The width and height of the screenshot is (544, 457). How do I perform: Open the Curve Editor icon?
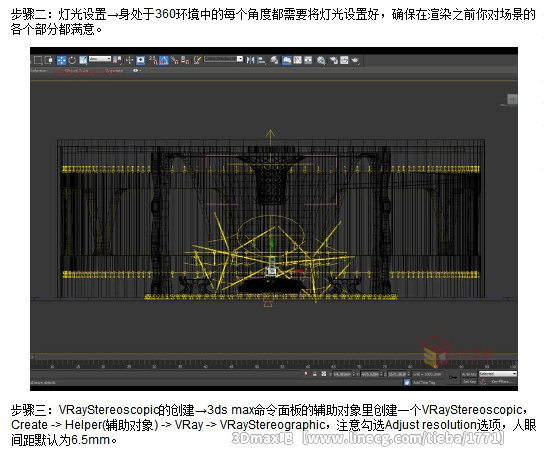pos(298,60)
